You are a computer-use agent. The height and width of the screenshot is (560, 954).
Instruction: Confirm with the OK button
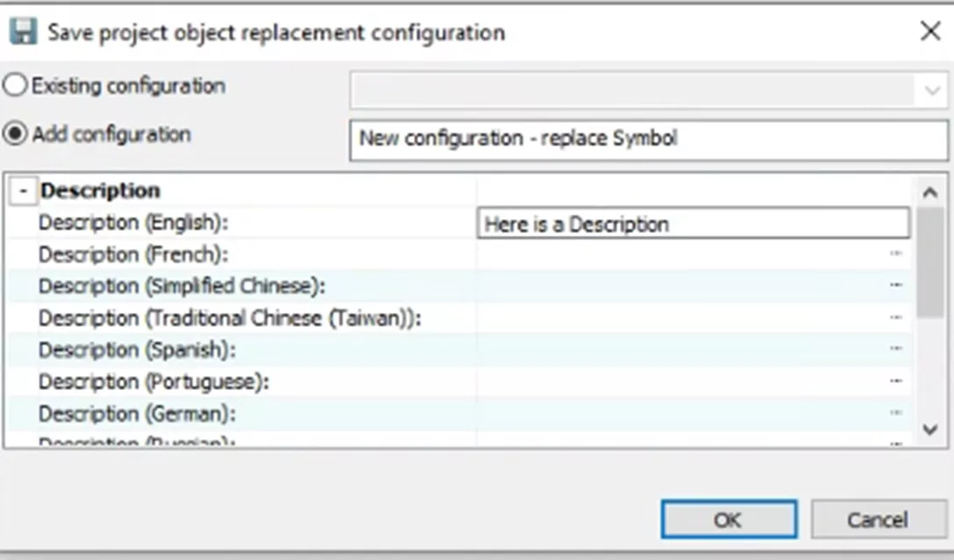[729, 520]
